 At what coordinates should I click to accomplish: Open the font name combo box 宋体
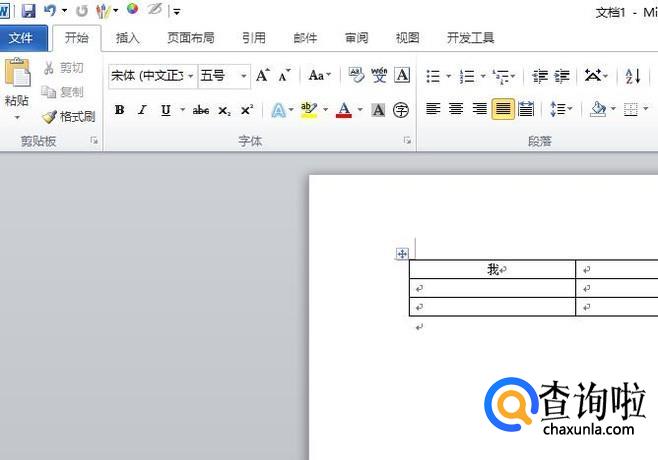[153, 76]
